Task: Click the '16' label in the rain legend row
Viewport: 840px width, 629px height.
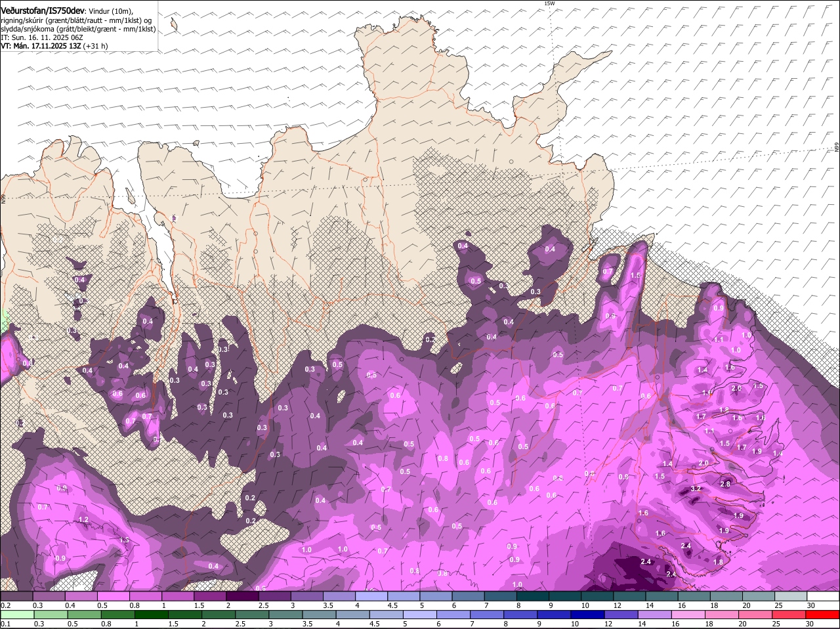Action: pyautogui.click(x=676, y=624)
